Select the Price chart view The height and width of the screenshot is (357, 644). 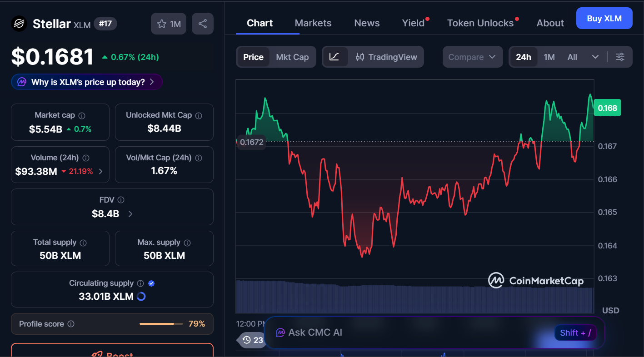[253, 57]
